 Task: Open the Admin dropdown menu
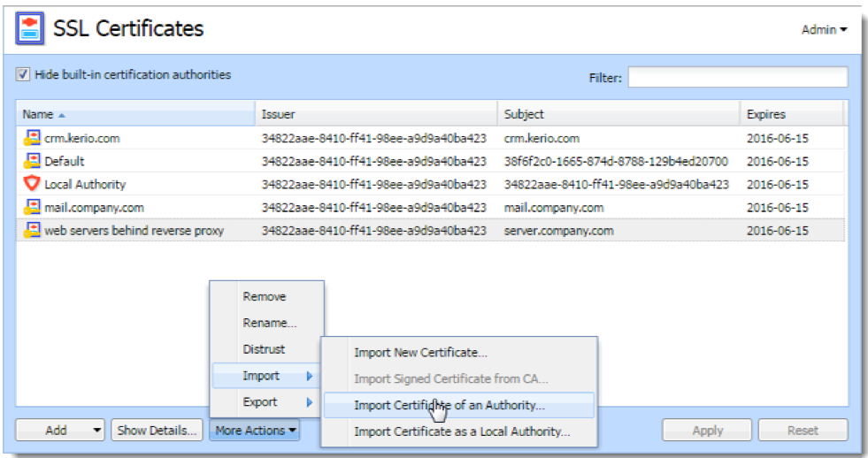824,29
